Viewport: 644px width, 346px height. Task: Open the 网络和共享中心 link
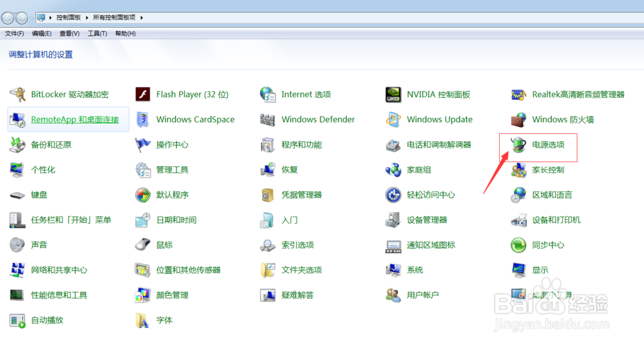click(59, 270)
